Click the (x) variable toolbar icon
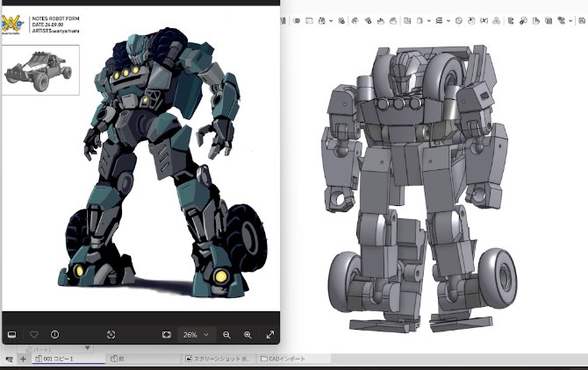 [x=484, y=21]
